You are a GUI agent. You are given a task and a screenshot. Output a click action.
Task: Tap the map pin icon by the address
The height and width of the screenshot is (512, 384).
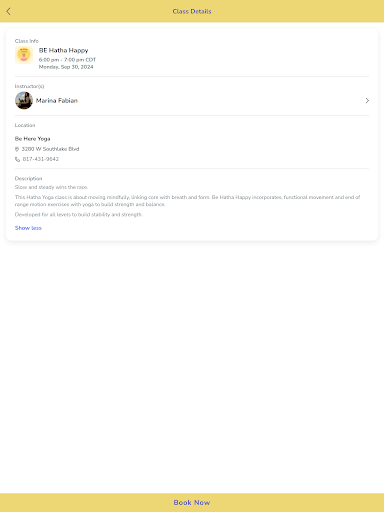[17, 149]
